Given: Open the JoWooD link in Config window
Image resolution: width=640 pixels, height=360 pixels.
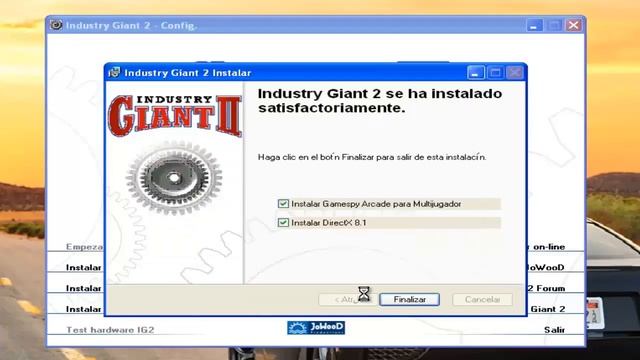Looking at the screenshot, I should (x=546, y=267).
